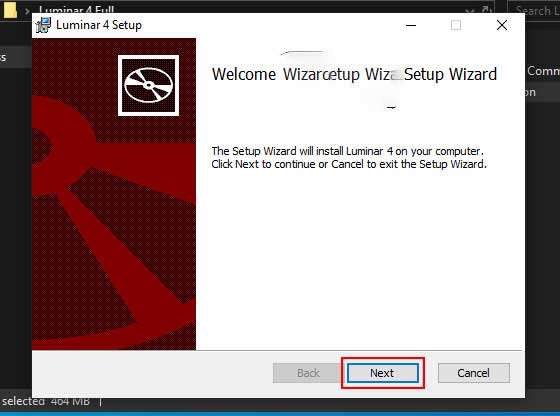Click the Explorer refresh icon
Screen dimensions: 560x416
tap(486, 10)
